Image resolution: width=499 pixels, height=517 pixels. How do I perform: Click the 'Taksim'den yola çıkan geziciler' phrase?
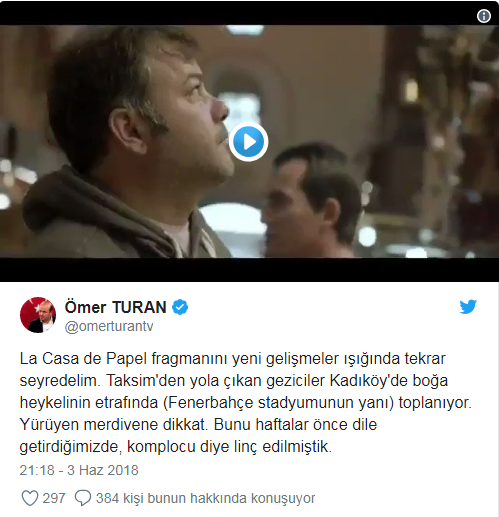216,381
